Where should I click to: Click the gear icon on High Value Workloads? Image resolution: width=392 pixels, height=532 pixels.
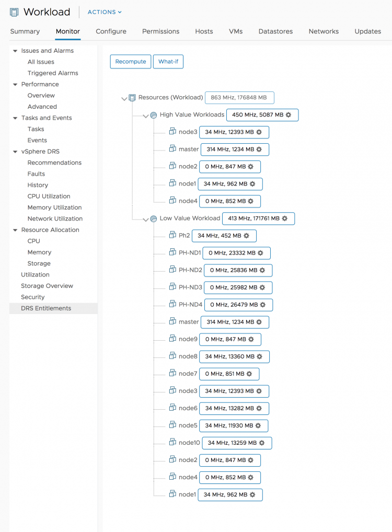click(x=289, y=115)
